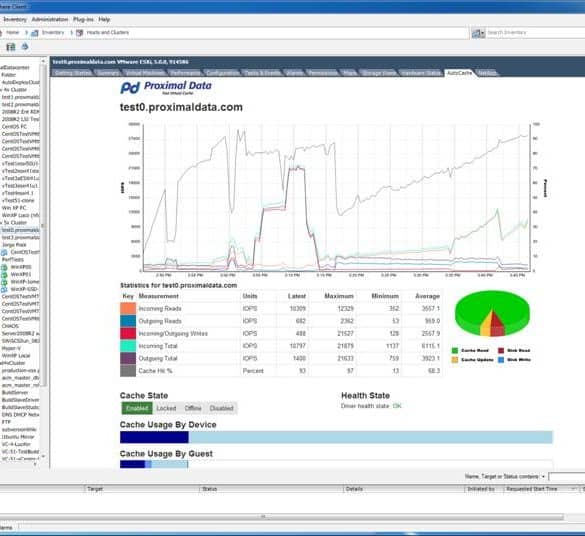The image size is (585, 536).
Task: Click the Incoming Total cyan key swatch
Action: 128,346
